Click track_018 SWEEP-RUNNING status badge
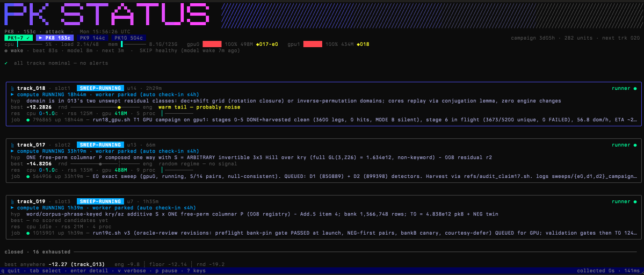644x275 pixels. pyautogui.click(x=100, y=89)
